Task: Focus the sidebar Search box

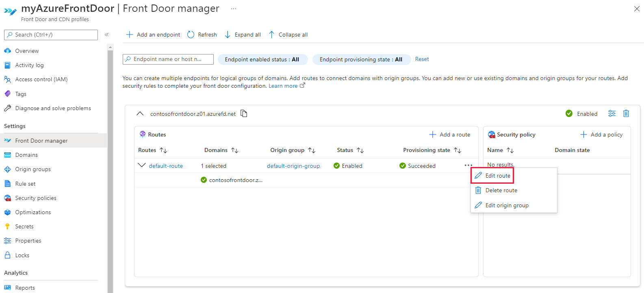Action: (x=51, y=35)
